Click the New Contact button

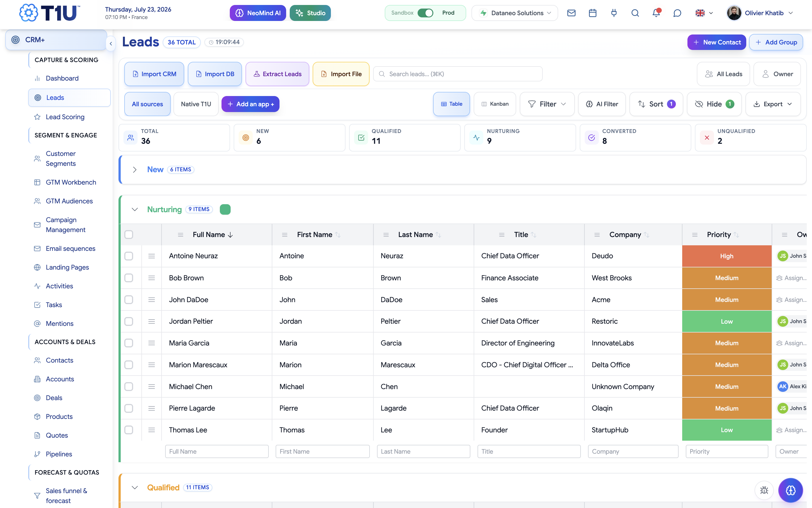point(716,42)
